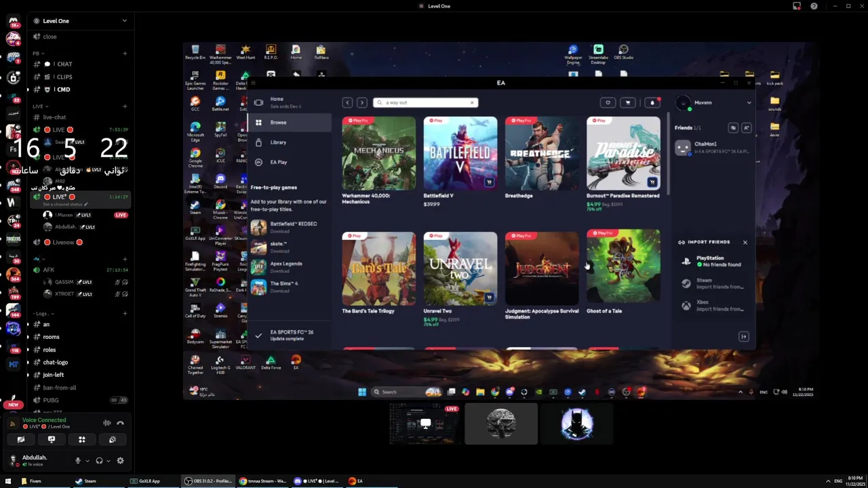
Task: Click the OBS taskbar button
Action: 209,481
